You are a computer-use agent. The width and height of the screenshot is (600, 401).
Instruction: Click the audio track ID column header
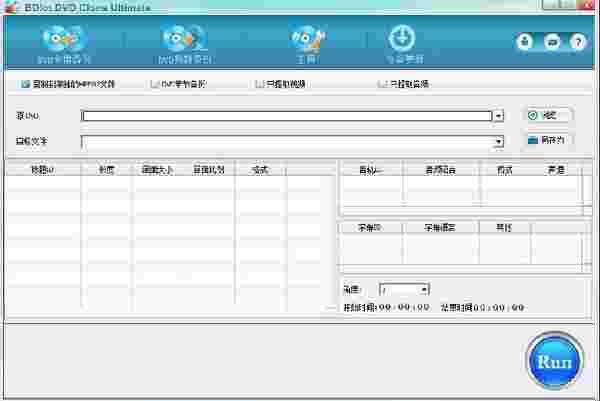(370, 170)
